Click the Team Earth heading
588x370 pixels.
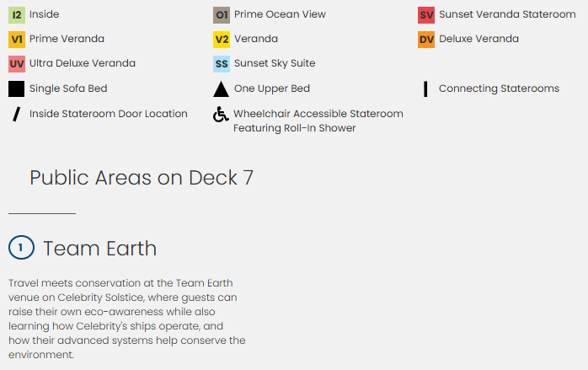(99, 248)
